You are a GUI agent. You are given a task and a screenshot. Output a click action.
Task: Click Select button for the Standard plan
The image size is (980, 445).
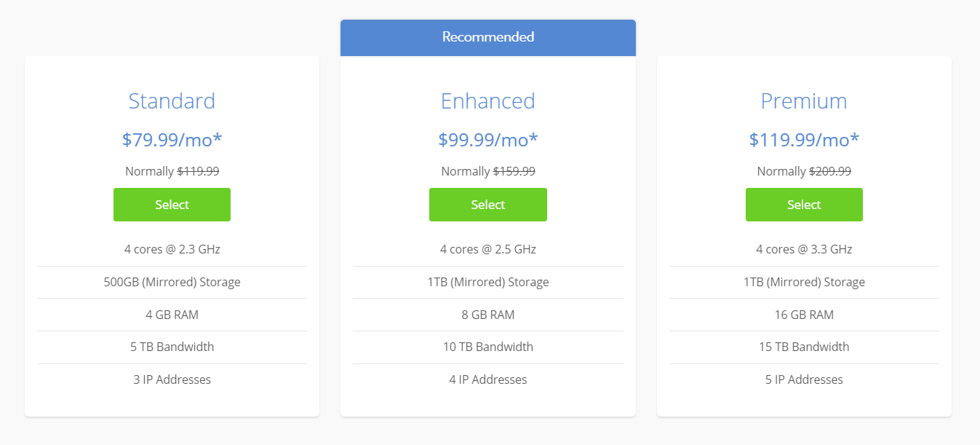[172, 205]
